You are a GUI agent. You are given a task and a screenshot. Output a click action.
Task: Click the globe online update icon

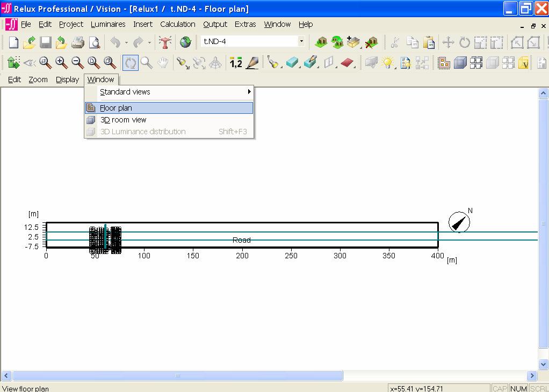click(185, 42)
